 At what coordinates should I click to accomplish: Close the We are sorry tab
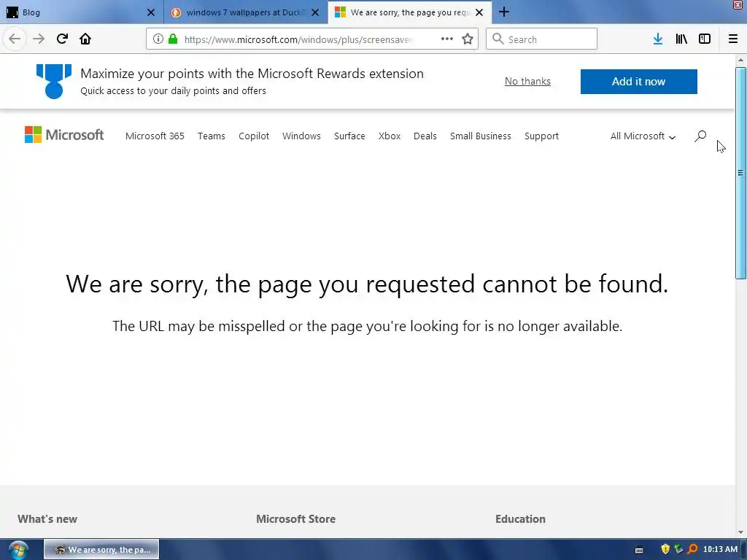point(479,12)
